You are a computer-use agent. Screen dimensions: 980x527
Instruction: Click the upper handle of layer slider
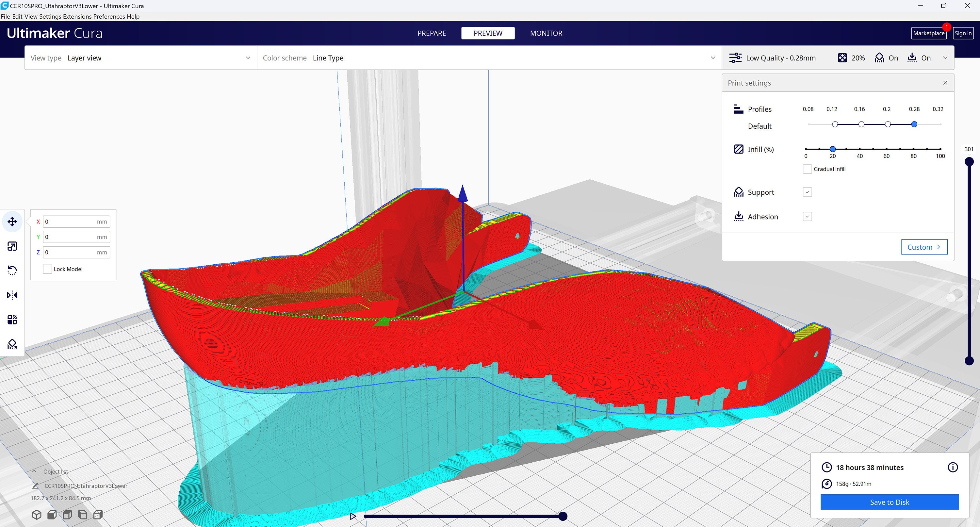969,162
